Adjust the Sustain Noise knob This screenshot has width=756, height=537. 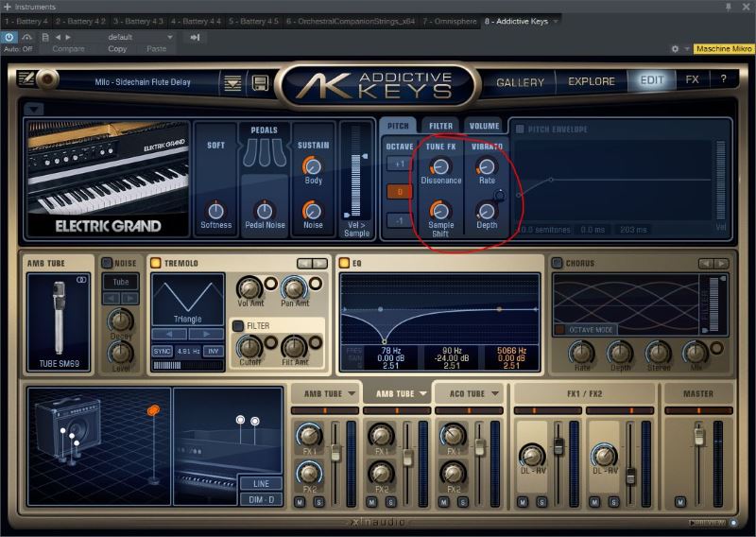click(x=313, y=211)
